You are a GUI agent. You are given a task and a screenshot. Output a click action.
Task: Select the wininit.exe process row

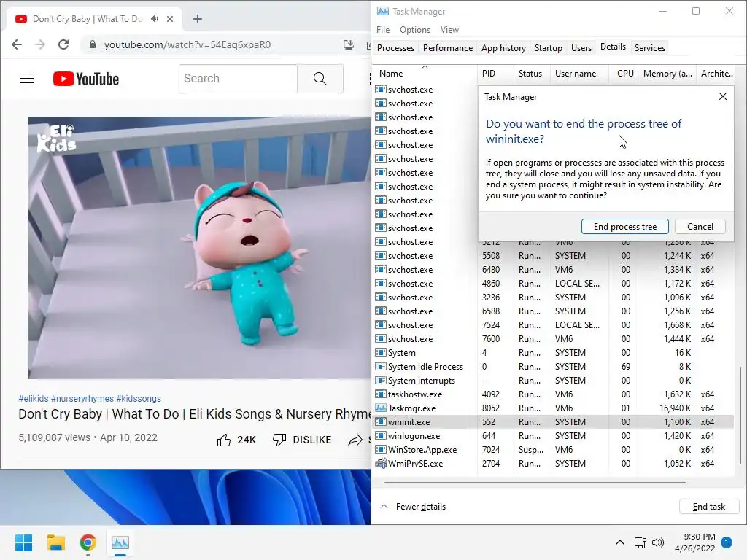coord(553,422)
